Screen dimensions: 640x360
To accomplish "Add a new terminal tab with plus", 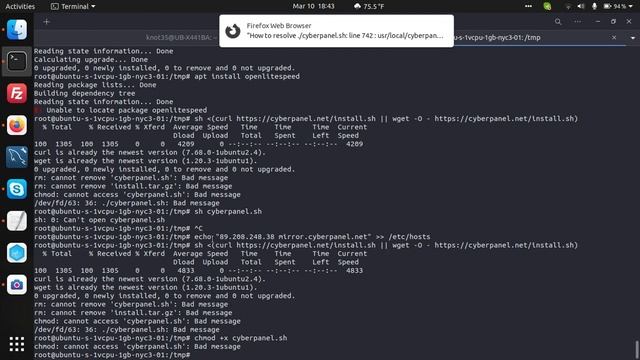I will point(47,22).
